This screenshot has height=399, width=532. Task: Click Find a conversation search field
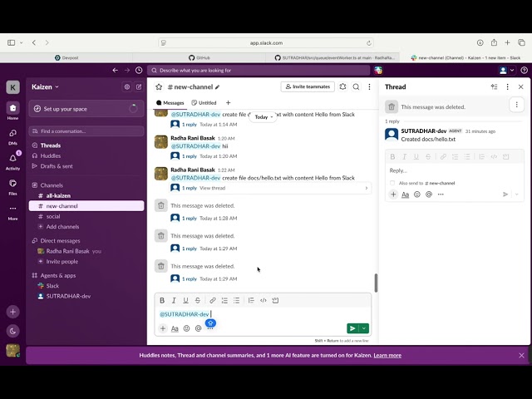(86, 131)
